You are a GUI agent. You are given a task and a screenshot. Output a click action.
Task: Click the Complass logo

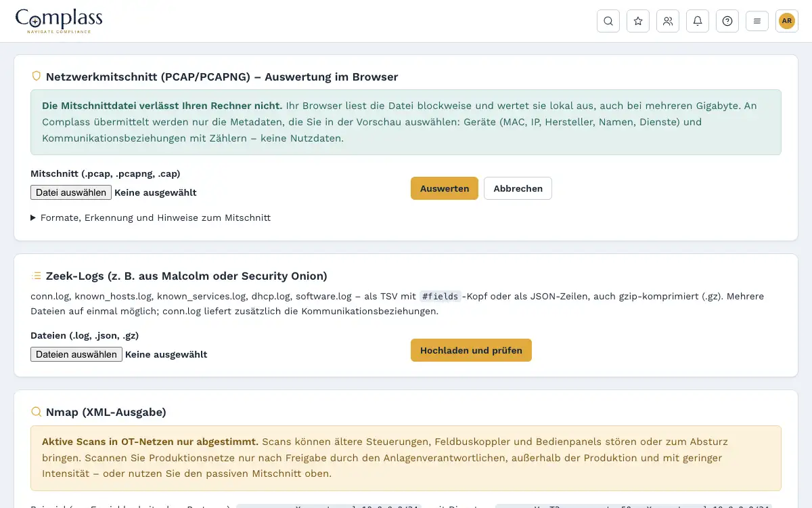[x=59, y=21]
